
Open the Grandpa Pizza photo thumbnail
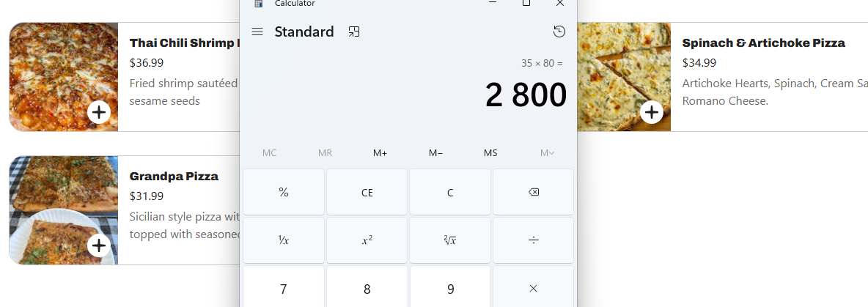pos(64,210)
